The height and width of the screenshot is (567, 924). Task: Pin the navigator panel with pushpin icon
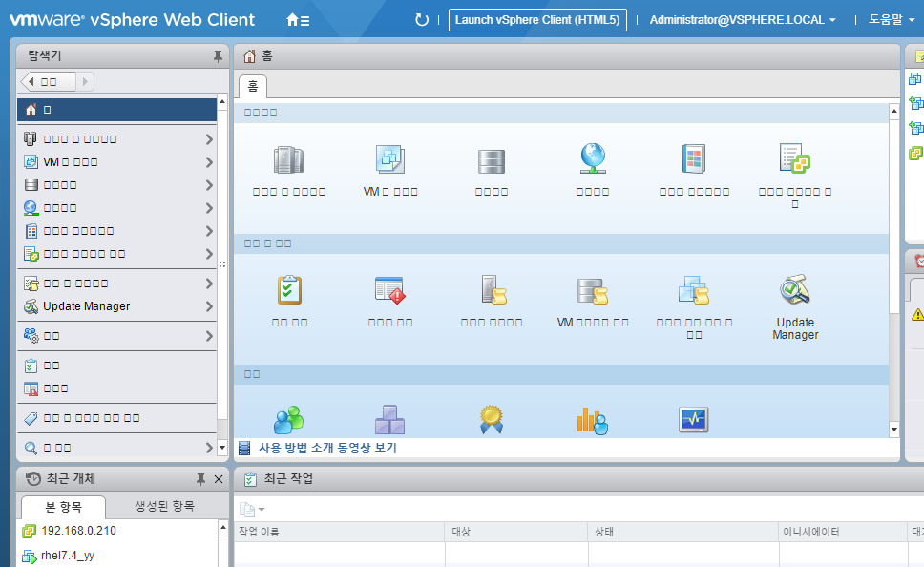[x=218, y=56]
